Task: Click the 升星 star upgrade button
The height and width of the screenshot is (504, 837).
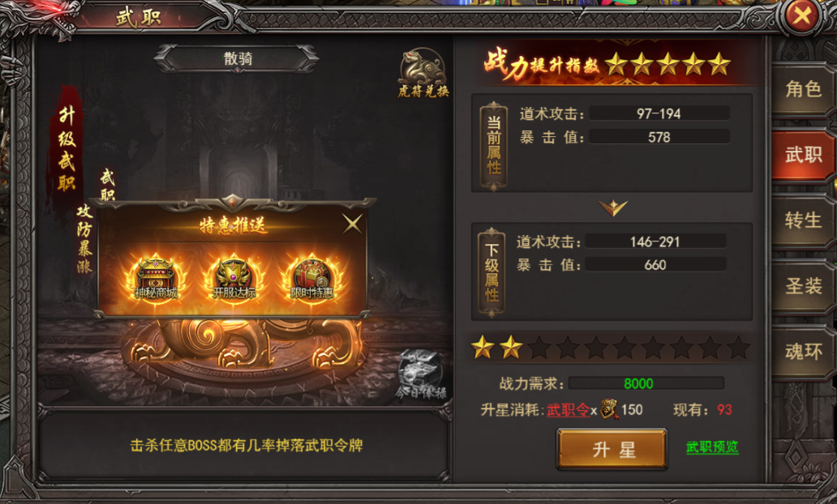Action: (612, 450)
